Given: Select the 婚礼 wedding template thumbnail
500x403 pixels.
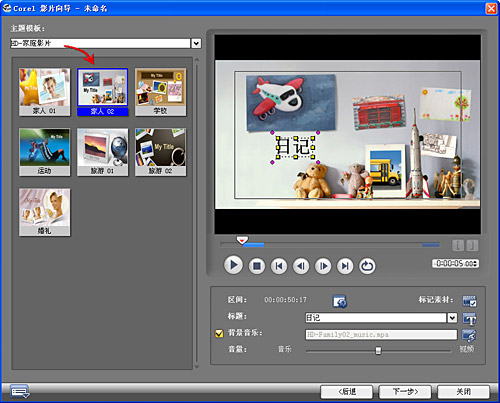Looking at the screenshot, I should point(44,212).
